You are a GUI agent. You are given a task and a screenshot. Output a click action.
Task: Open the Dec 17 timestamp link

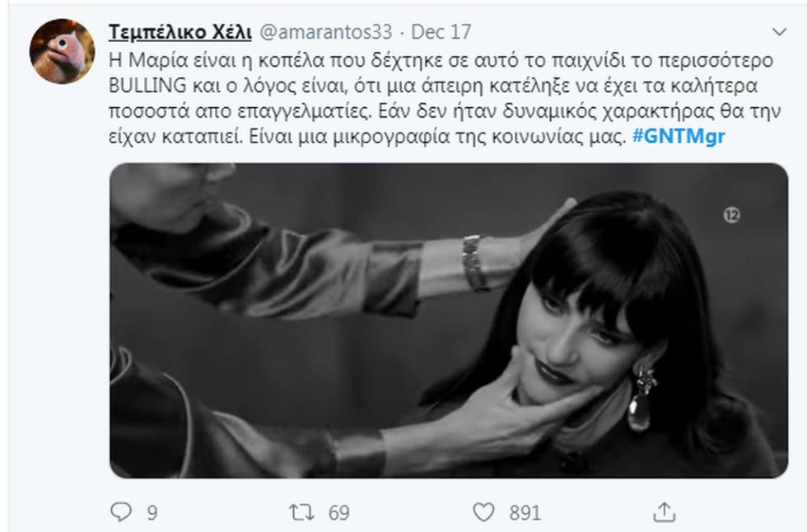[441, 32]
